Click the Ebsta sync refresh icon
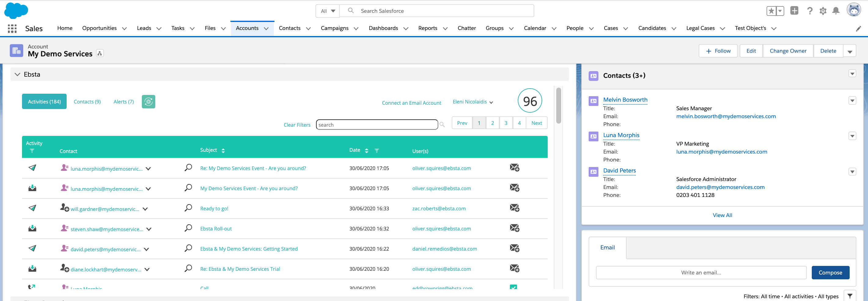The height and width of the screenshot is (301, 868). (149, 102)
